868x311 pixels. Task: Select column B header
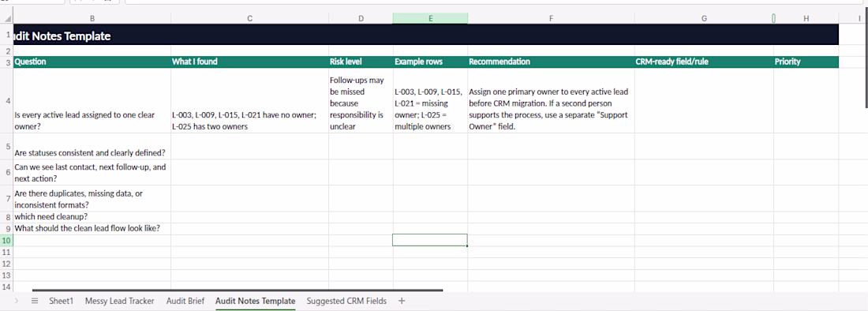pos(92,18)
